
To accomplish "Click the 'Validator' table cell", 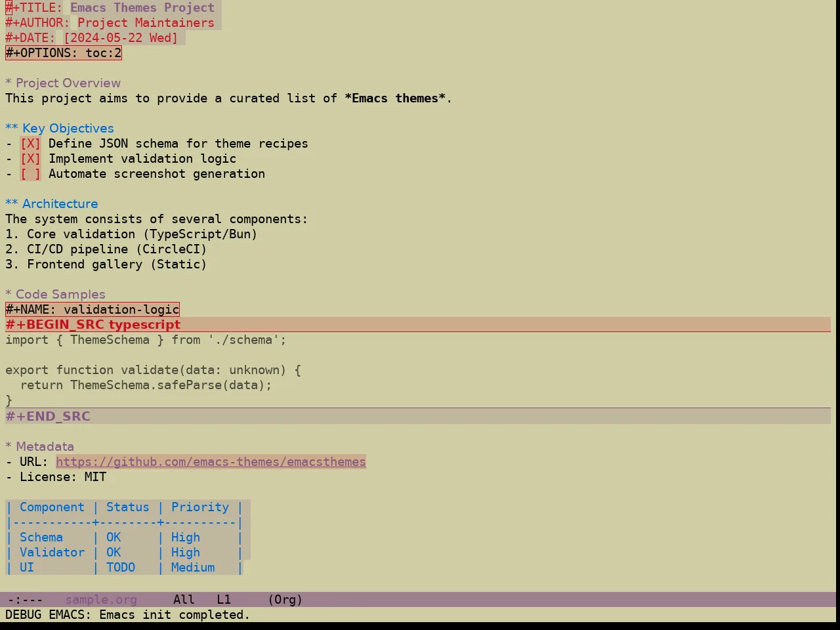I will [52, 553].
